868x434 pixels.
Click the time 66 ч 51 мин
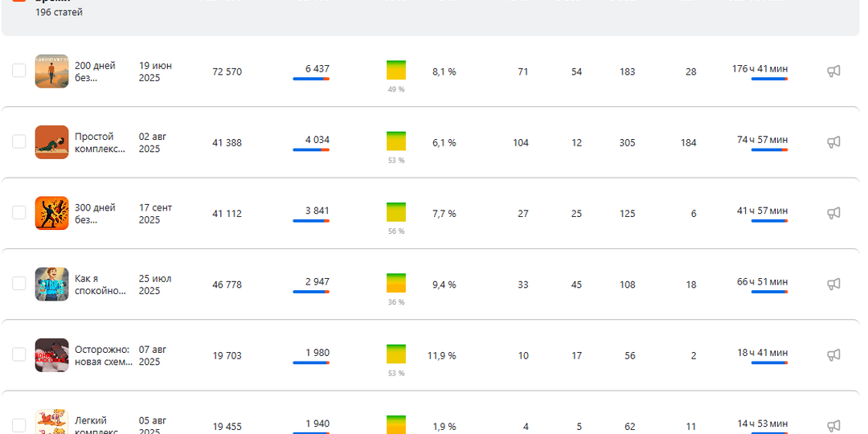point(762,281)
